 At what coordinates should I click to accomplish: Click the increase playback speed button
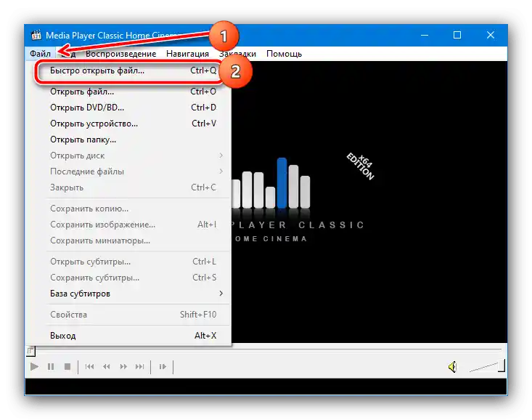[123, 367]
